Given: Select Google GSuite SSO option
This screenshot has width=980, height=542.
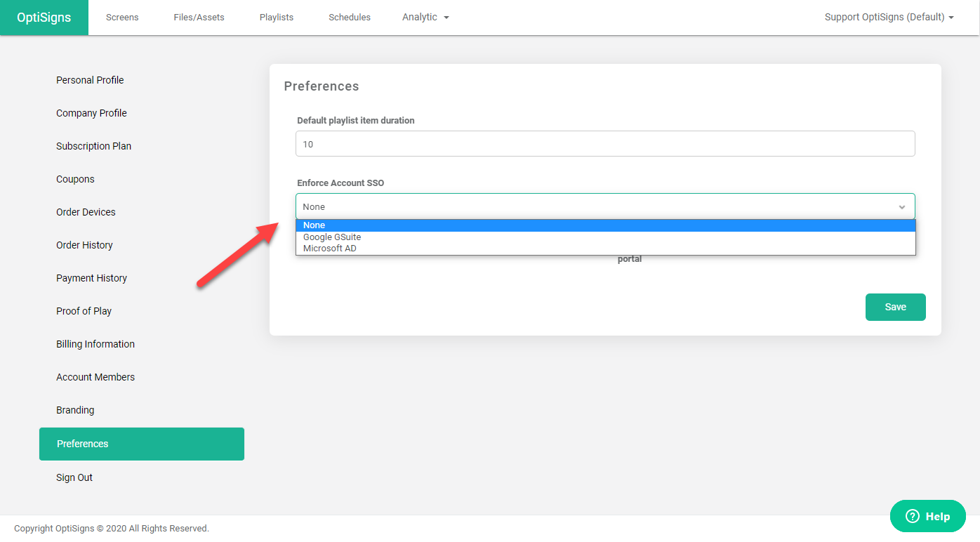Looking at the screenshot, I should 605,237.
